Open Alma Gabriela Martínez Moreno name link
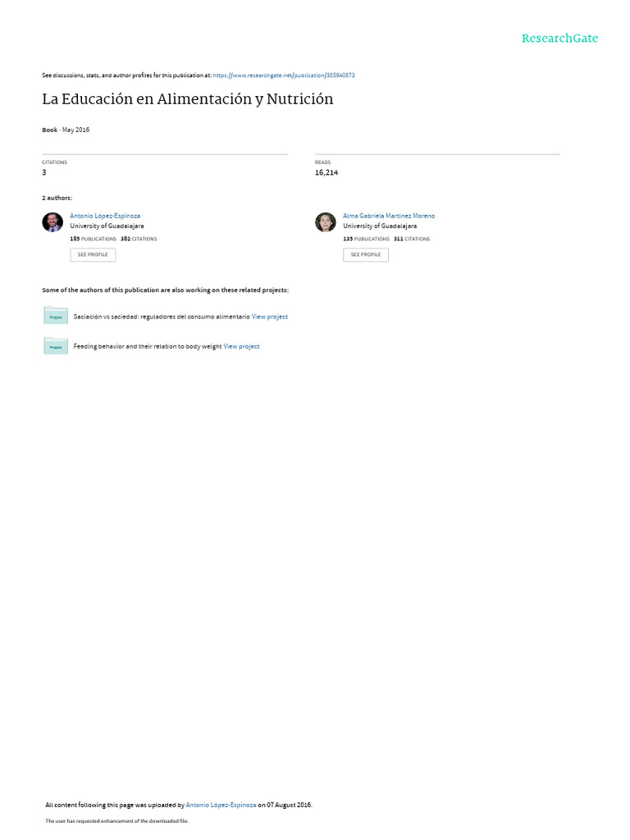The image size is (630, 840). 389,216
